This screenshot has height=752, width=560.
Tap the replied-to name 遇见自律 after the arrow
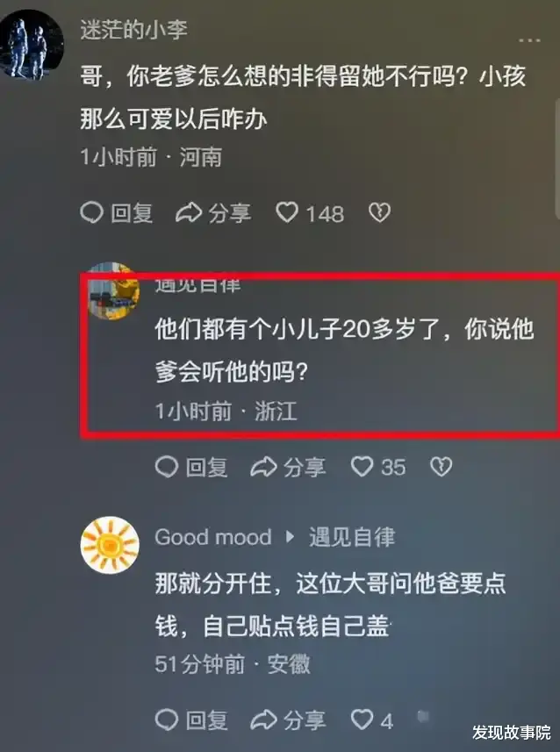(352, 537)
